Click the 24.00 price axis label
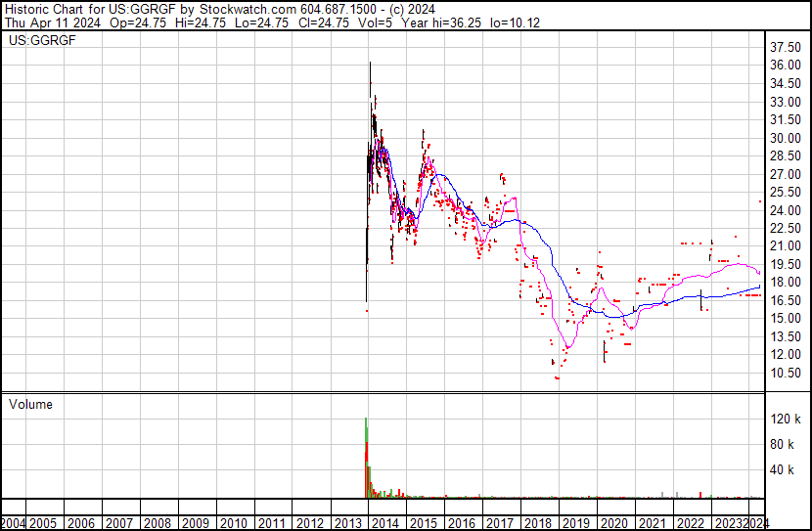The height and width of the screenshot is (531, 812). 787,210
